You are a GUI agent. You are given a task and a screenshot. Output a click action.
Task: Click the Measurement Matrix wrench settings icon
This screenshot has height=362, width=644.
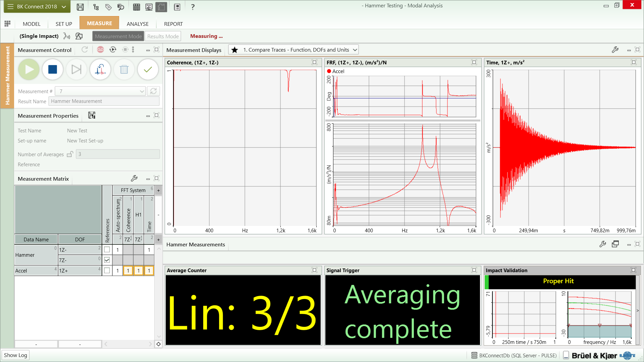coord(134,179)
